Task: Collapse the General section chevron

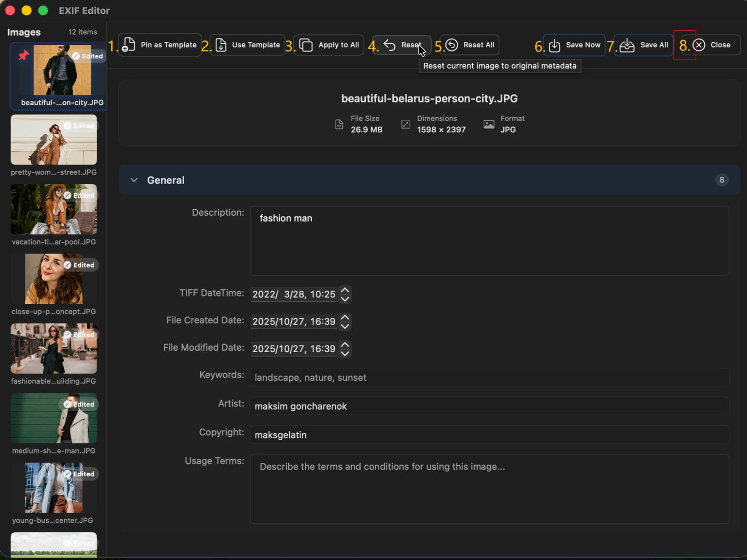Action: coord(134,180)
